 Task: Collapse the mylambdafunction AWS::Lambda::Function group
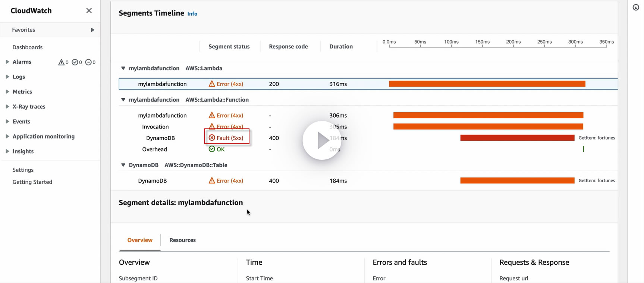[123, 100]
